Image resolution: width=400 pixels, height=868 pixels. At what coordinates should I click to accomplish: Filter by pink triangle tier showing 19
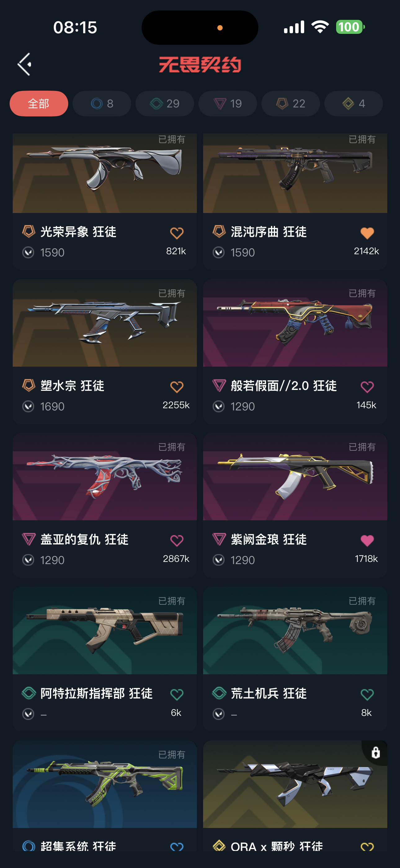pos(228,103)
